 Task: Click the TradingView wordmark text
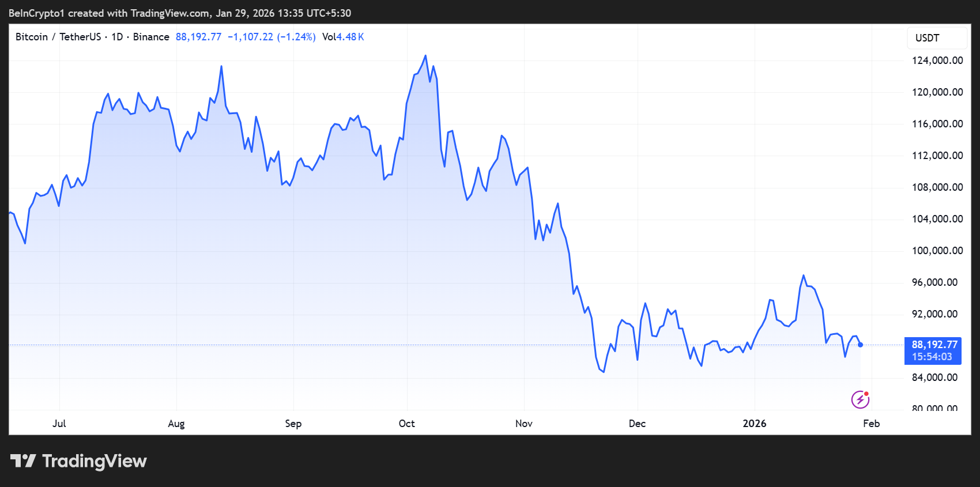point(95,461)
